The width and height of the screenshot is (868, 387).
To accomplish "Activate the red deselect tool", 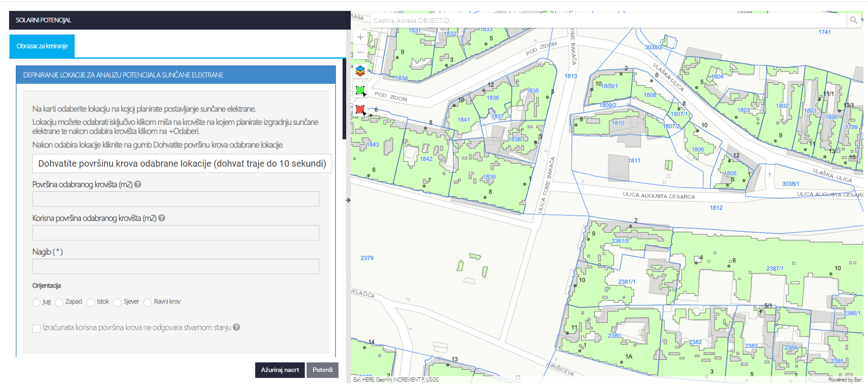I will tap(360, 110).
